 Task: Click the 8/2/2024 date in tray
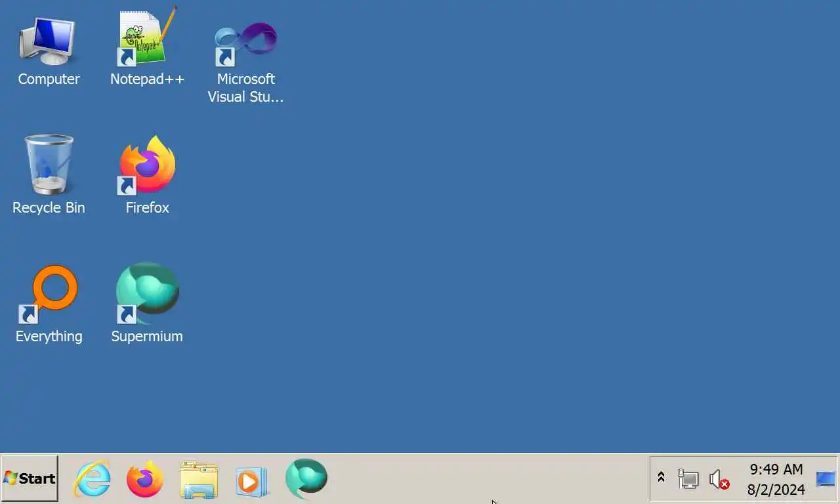[776, 490]
